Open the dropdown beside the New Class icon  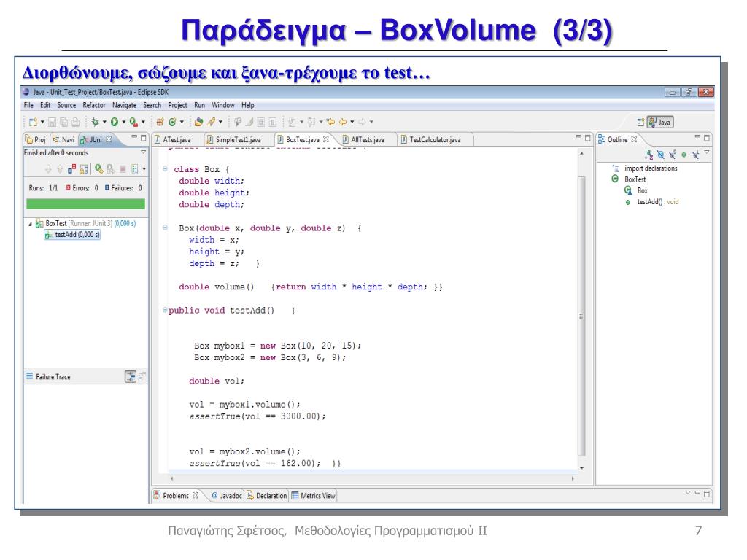point(182,122)
